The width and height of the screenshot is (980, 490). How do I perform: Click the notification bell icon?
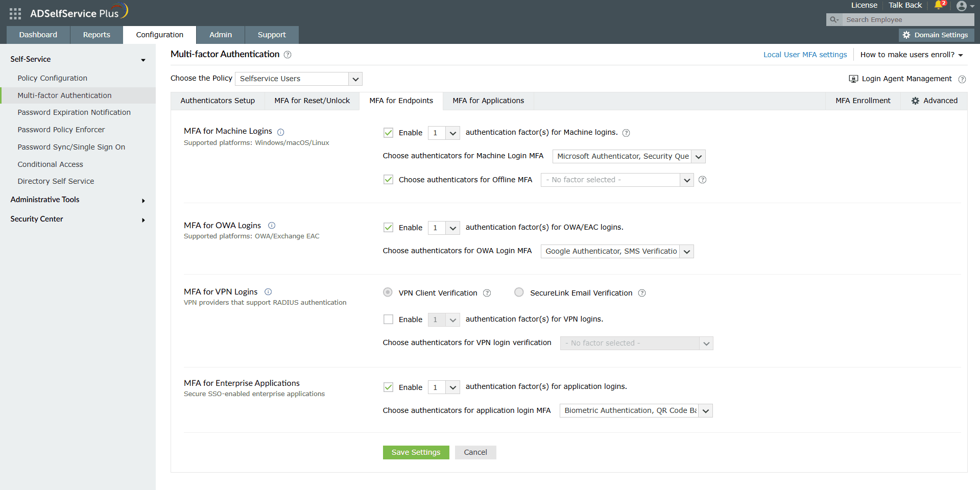(x=939, y=5)
